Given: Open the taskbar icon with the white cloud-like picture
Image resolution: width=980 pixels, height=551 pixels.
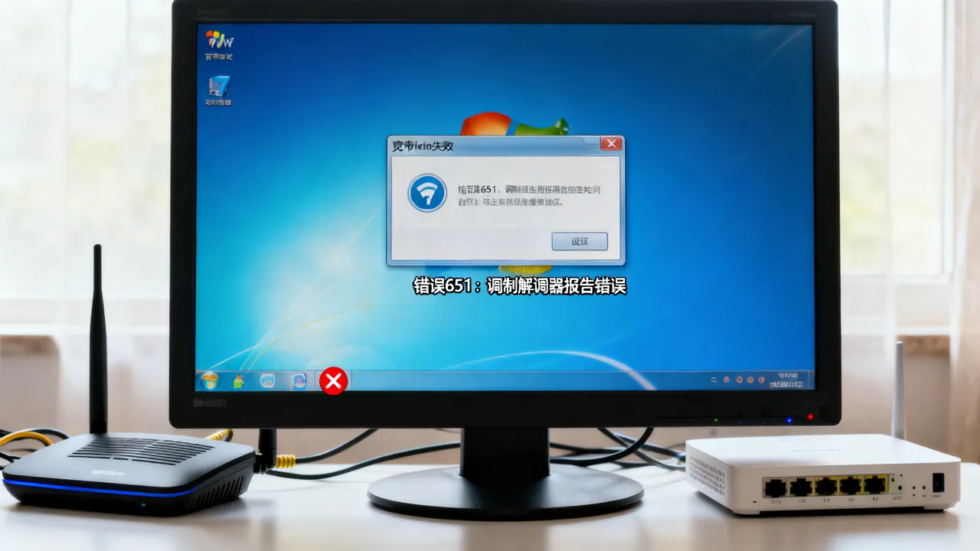Looking at the screenshot, I should (267, 380).
